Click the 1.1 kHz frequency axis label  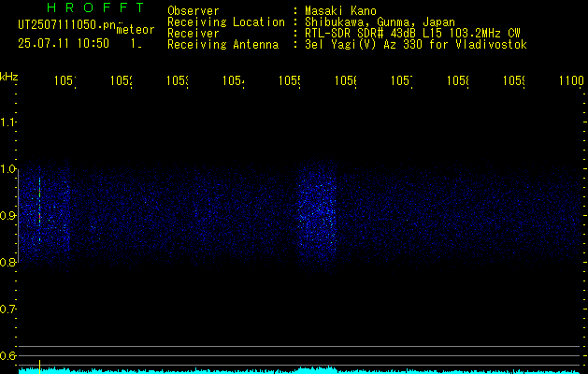(7, 122)
